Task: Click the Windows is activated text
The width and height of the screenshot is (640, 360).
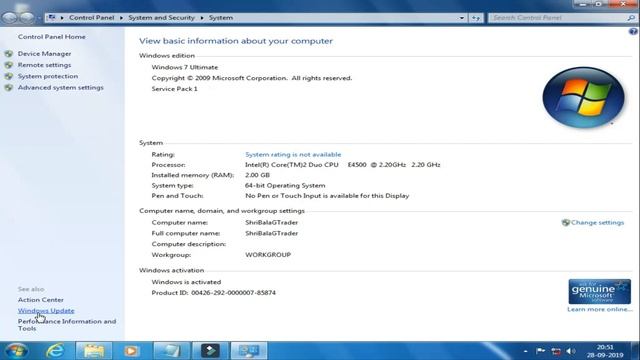Action: (186, 282)
